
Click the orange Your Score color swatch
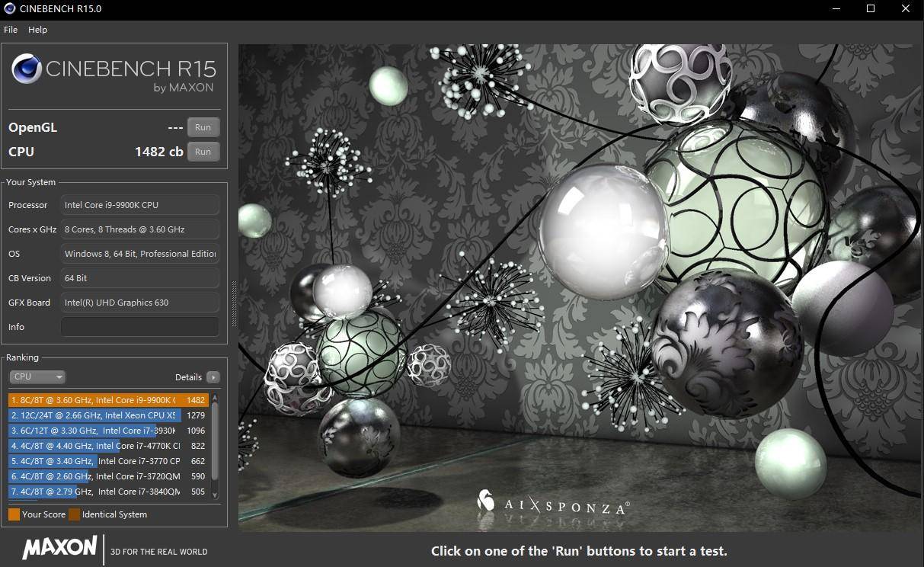pos(14,514)
